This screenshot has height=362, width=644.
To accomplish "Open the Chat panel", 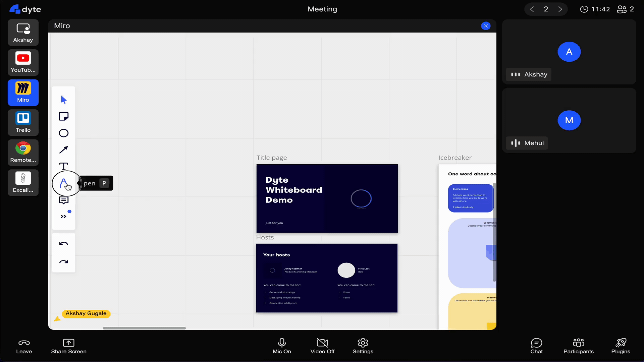I will click(x=536, y=346).
